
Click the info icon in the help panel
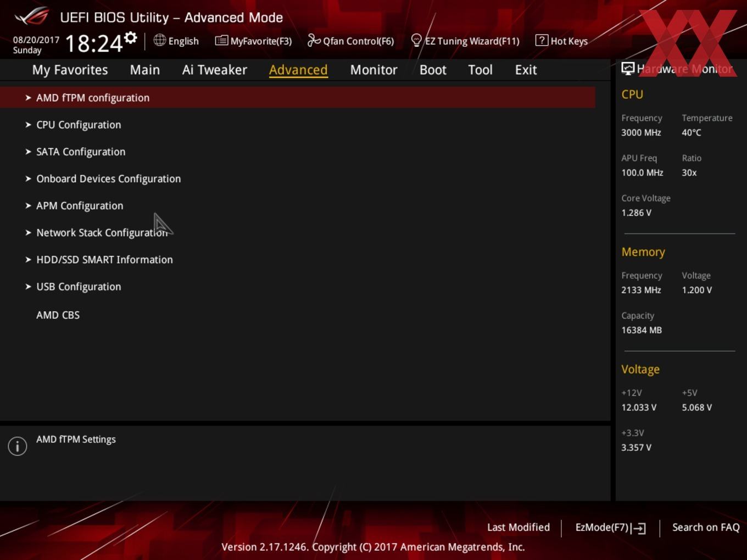click(x=18, y=446)
